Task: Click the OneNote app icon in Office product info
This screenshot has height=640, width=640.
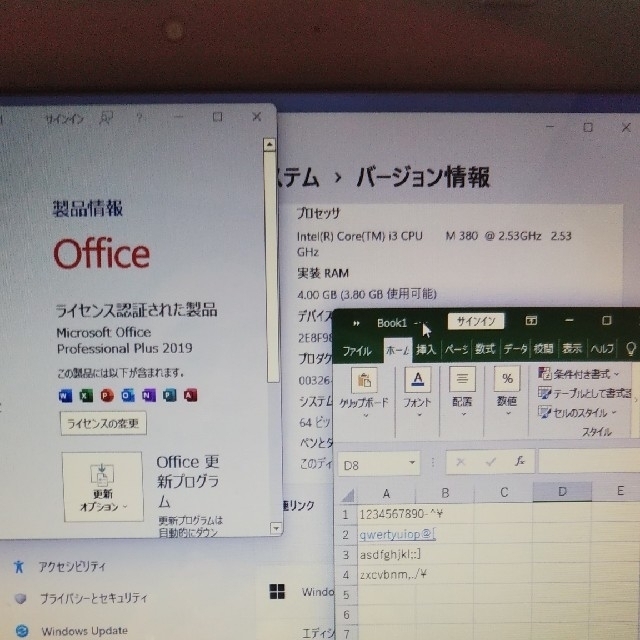Action: (149, 395)
